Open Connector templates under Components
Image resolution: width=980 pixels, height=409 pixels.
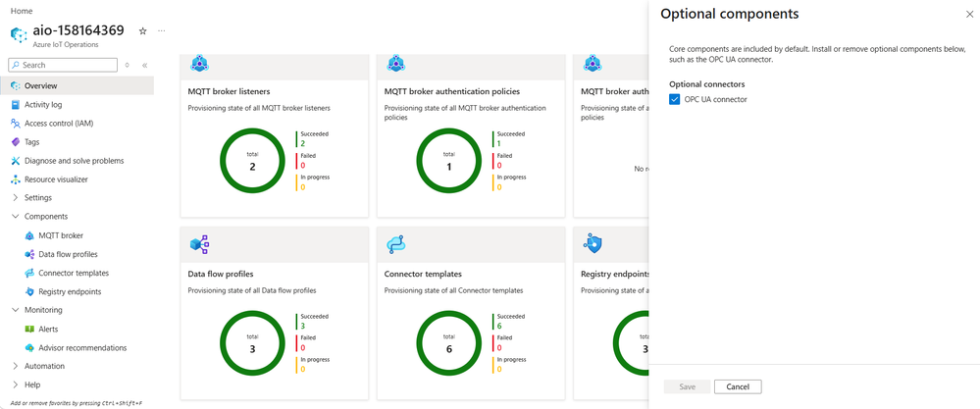tap(74, 273)
